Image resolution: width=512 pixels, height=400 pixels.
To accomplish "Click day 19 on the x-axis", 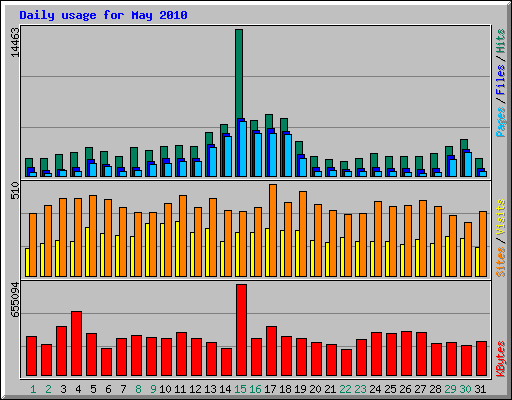I will point(300,389).
